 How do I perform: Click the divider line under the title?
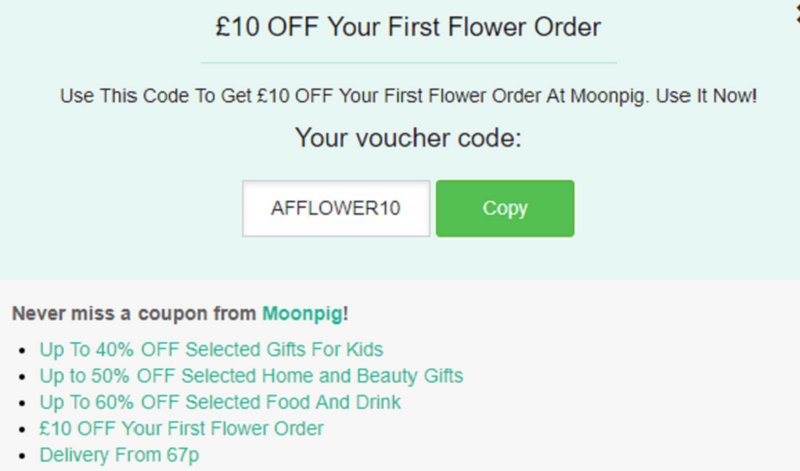coord(408,63)
